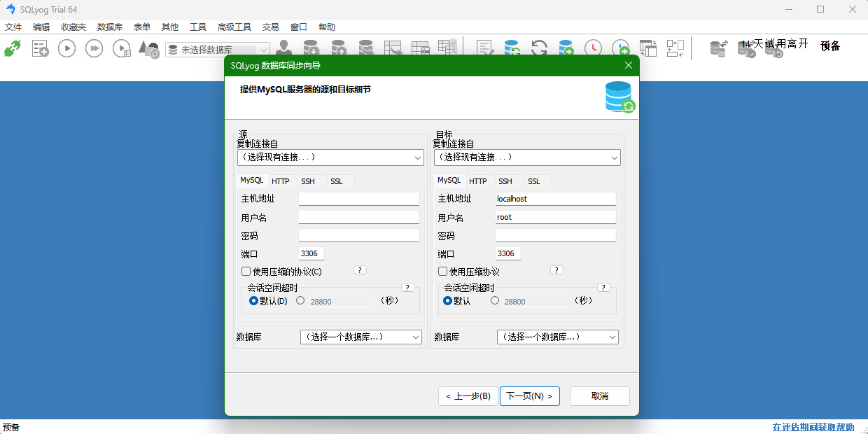Image resolution: width=868 pixels, height=434 pixels.
Task: Open the source database selection dropdown
Action: coord(360,337)
